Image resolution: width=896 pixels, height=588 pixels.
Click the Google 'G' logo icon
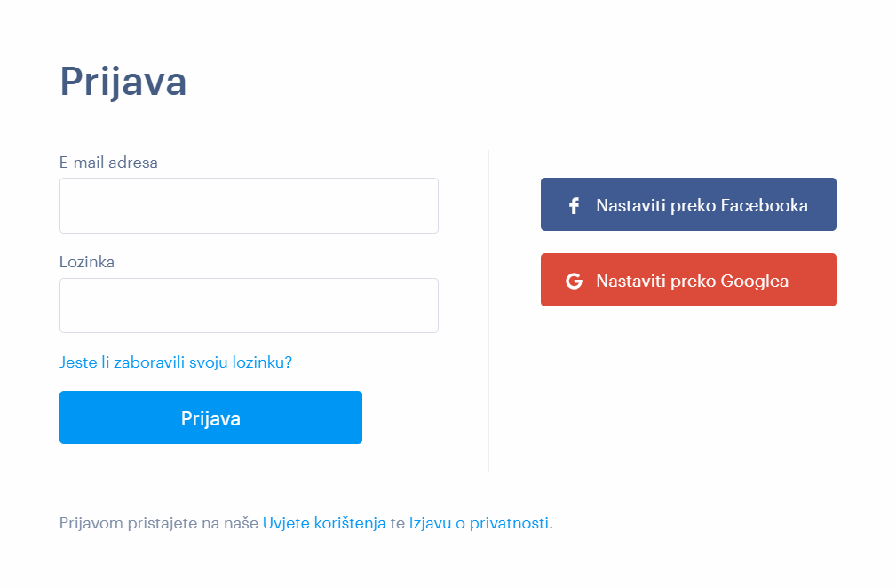click(574, 281)
